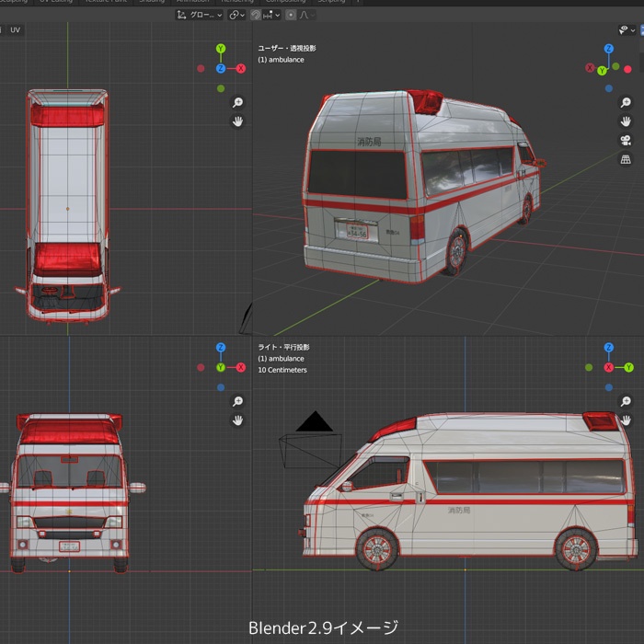Image resolution: width=644 pixels, height=644 pixels.
Task: Open the transform orientation dropdown
Action: point(200,16)
